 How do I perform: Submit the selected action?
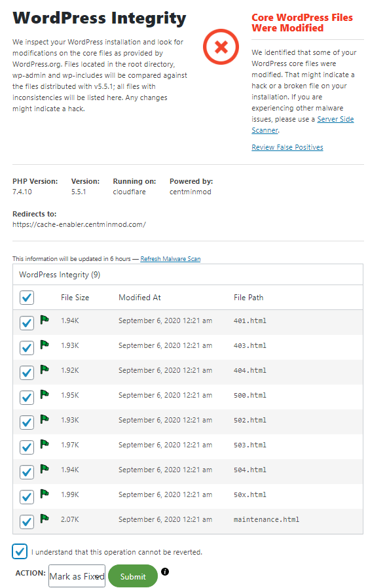coord(133,576)
